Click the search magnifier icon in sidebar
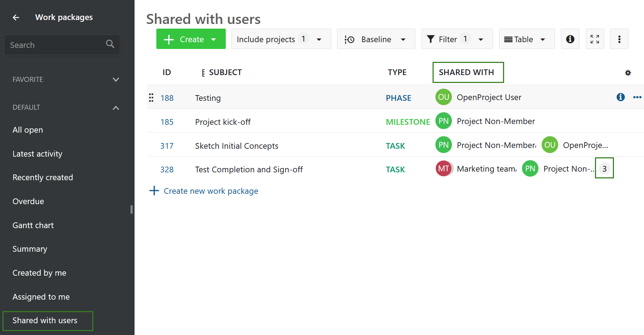Viewport: 644px width, 335px height. click(x=110, y=44)
